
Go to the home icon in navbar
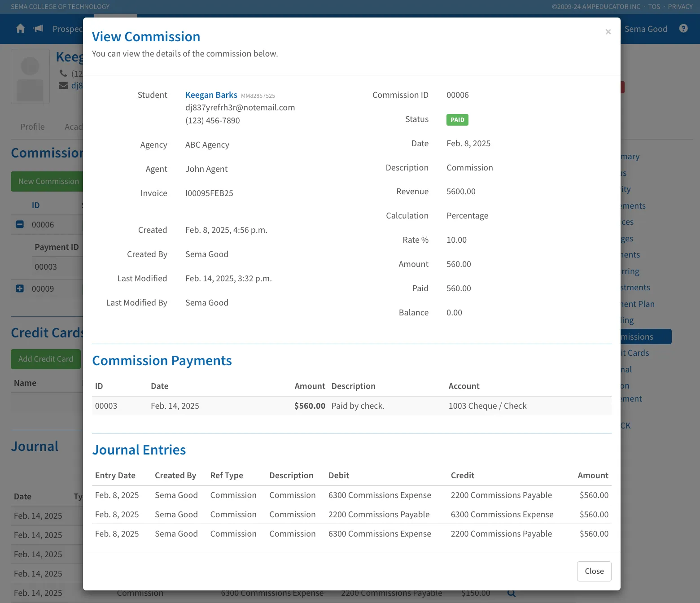click(20, 29)
